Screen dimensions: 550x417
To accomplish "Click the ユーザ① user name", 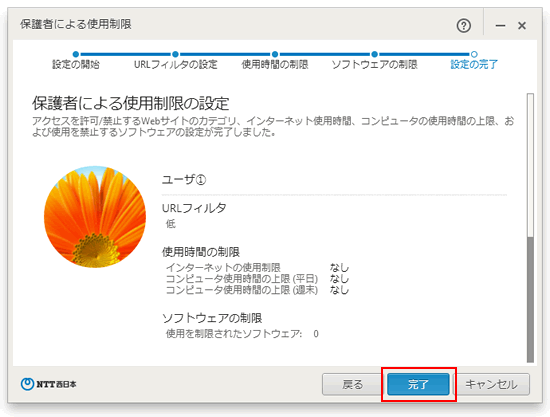I will [x=184, y=180].
